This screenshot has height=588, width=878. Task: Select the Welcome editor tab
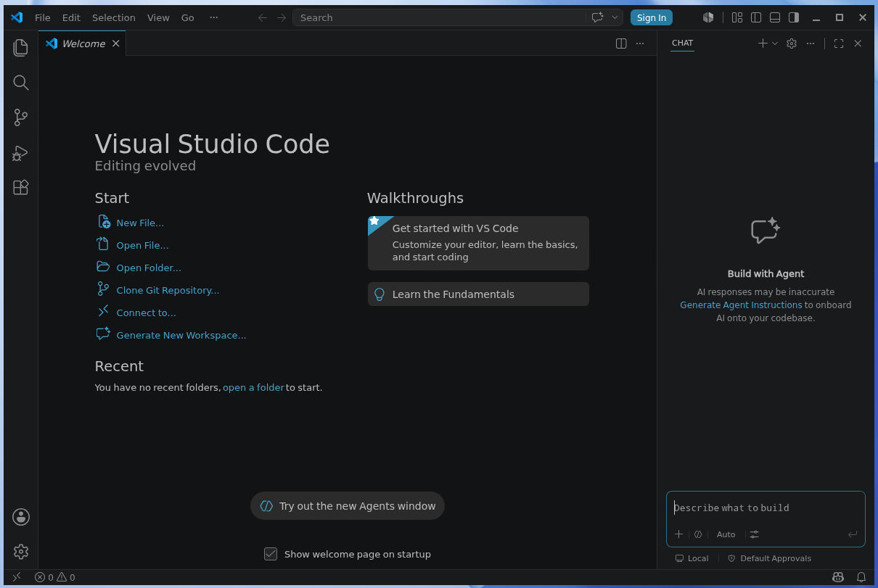[83, 44]
